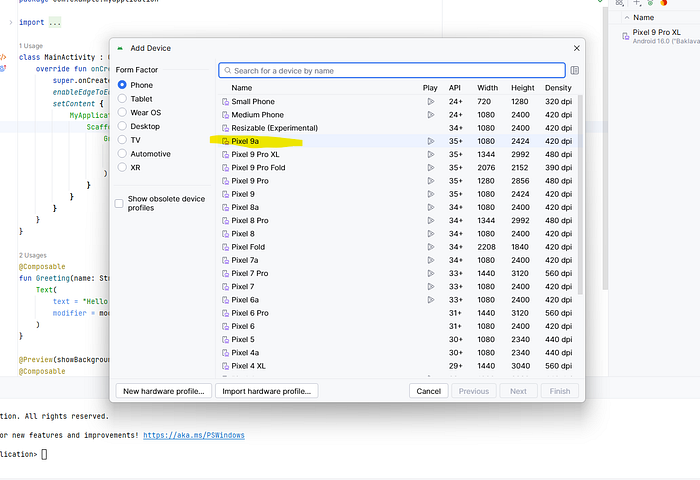The width and height of the screenshot is (700, 480).
Task: Sort device list by Name column
Action: point(242,88)
